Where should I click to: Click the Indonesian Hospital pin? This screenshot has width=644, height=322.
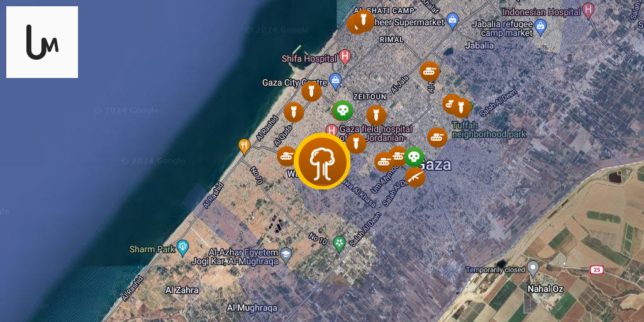(589, 10)
